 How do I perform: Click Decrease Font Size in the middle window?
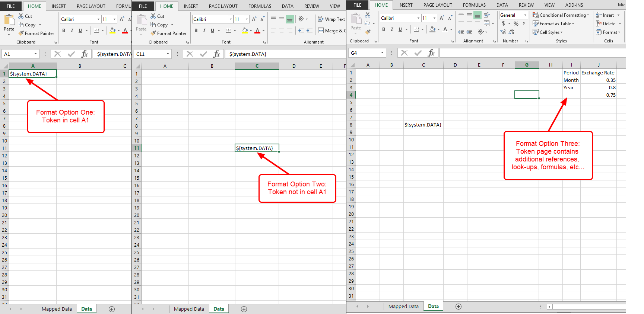coord(262,19)
